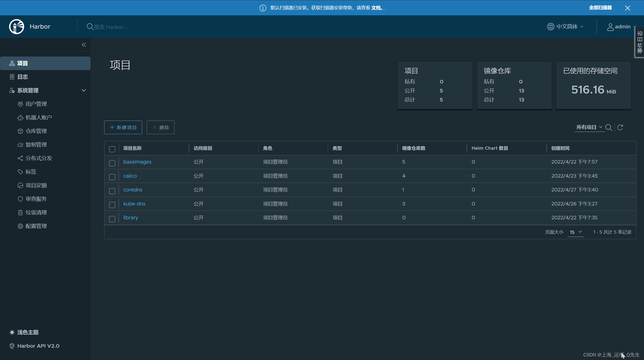Screen dimensions: 644x360
Task: Click the info icon in scanner banner
Action: click(263, 8)
